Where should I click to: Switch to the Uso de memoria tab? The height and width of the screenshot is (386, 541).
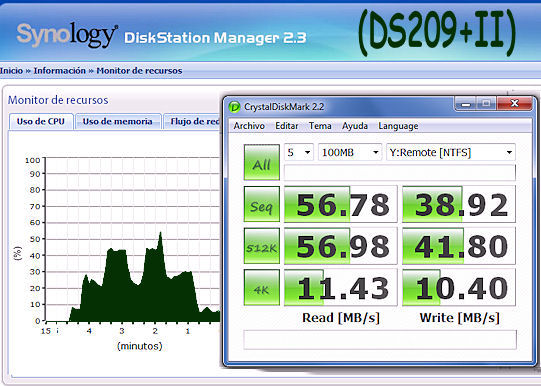(118, 121)
